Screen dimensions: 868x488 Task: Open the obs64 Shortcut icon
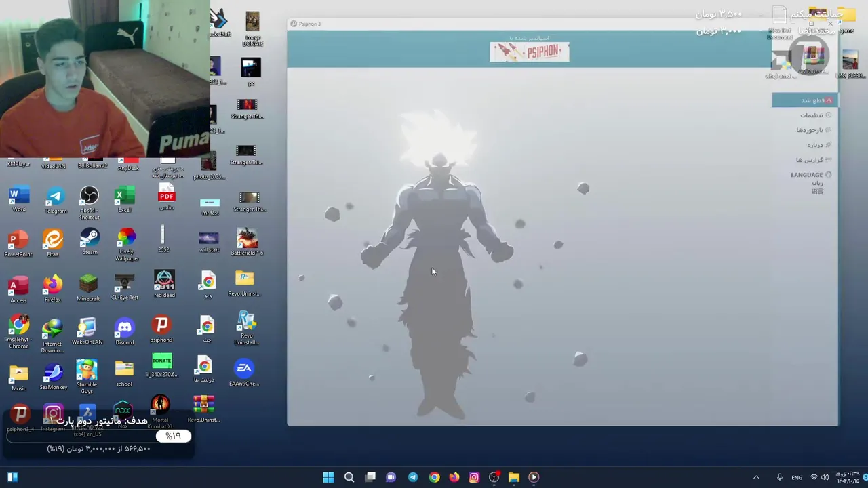(x=89, y=203)
